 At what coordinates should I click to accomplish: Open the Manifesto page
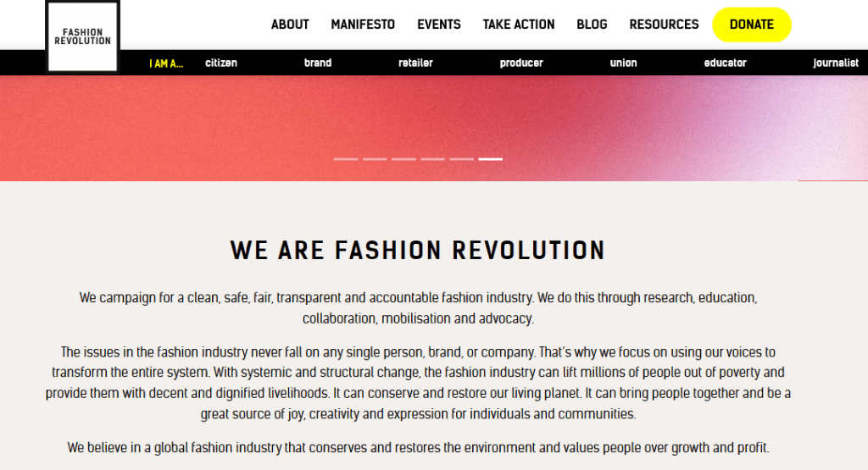point(363,25)
